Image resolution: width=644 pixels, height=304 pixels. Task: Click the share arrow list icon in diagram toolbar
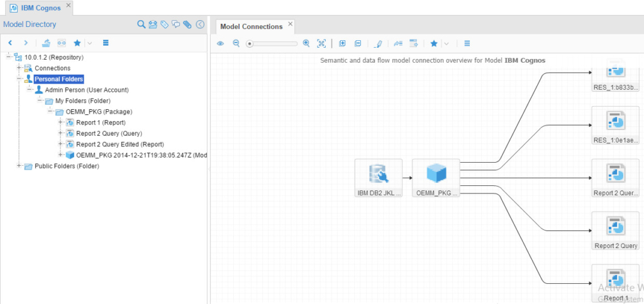point(398,43)
